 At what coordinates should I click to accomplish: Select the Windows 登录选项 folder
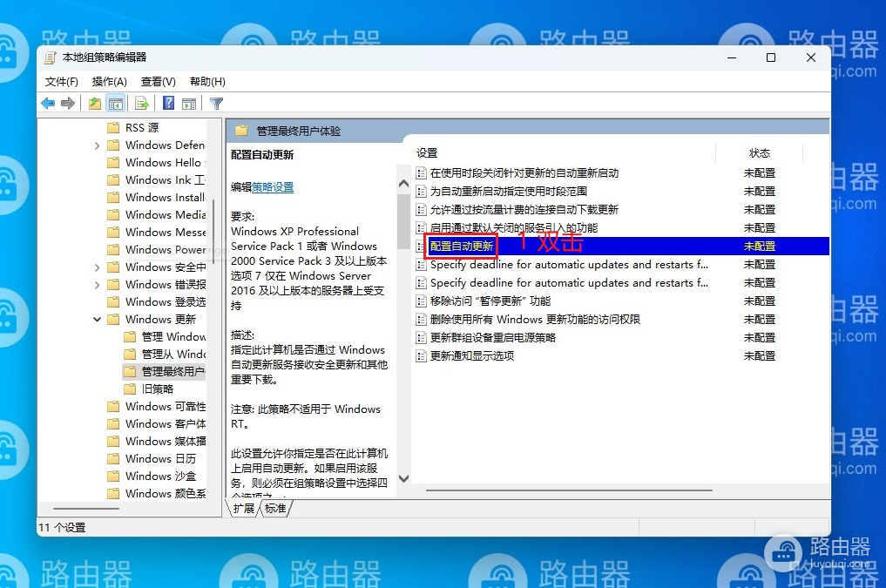(x=156, y=302)
